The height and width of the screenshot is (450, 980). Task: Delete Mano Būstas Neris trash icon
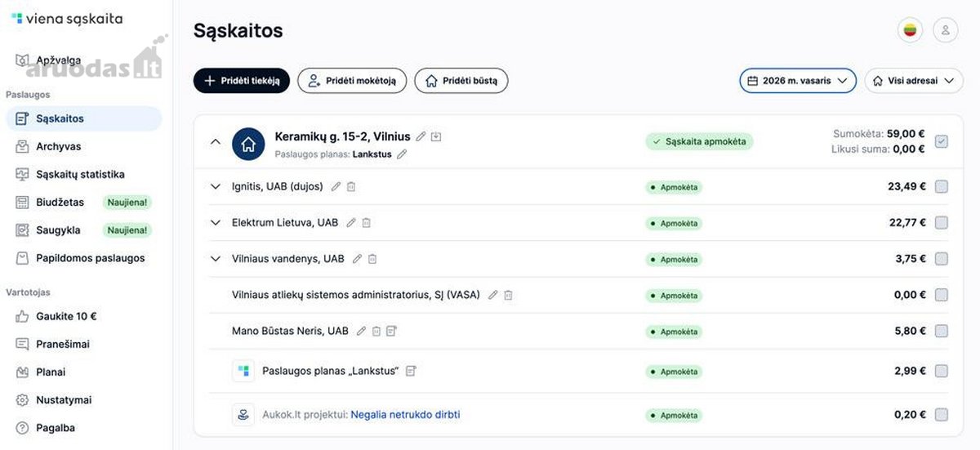[x=376, y=331]
